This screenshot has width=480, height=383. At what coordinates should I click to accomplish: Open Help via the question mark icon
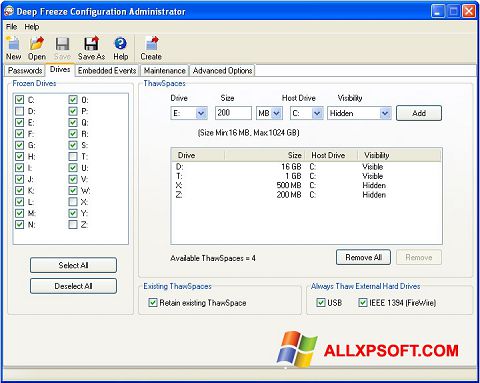[x=120, y=48]
